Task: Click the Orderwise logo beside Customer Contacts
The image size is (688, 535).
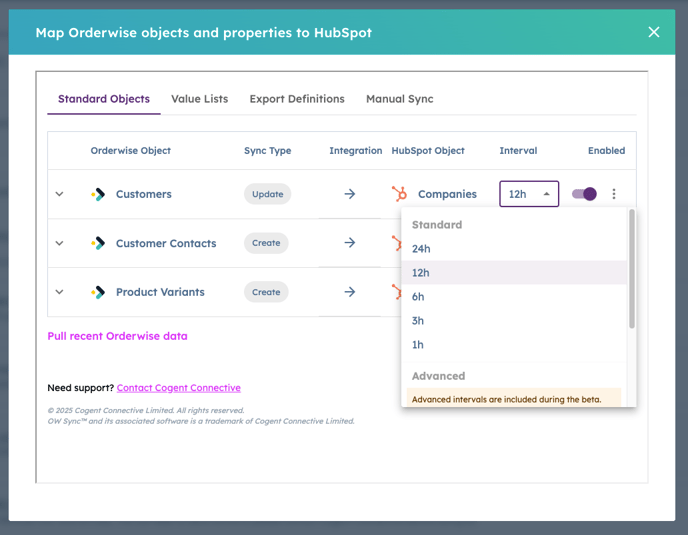Action: click(98, 243)
